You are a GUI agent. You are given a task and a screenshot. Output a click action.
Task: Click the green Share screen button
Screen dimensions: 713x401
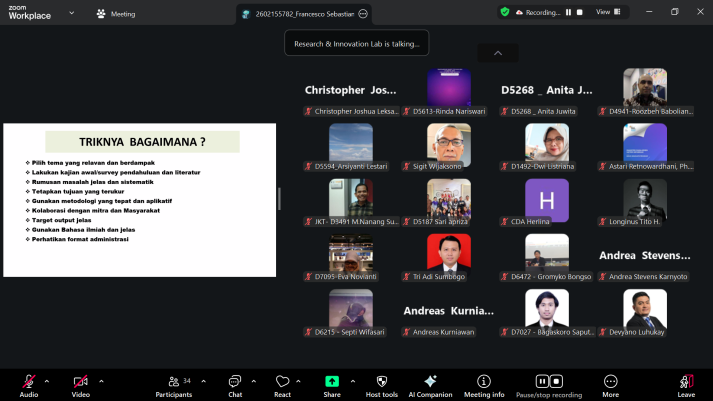pos(331,382)
